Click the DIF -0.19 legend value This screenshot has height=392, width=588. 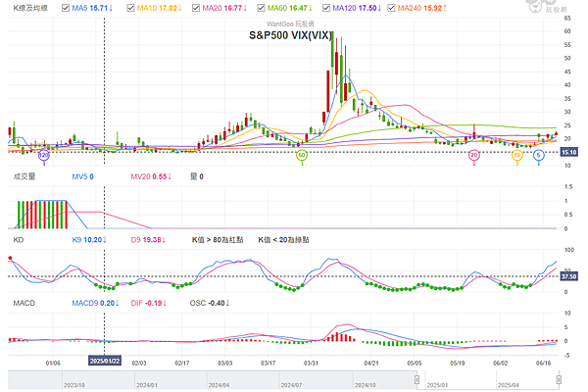[149, 303]
